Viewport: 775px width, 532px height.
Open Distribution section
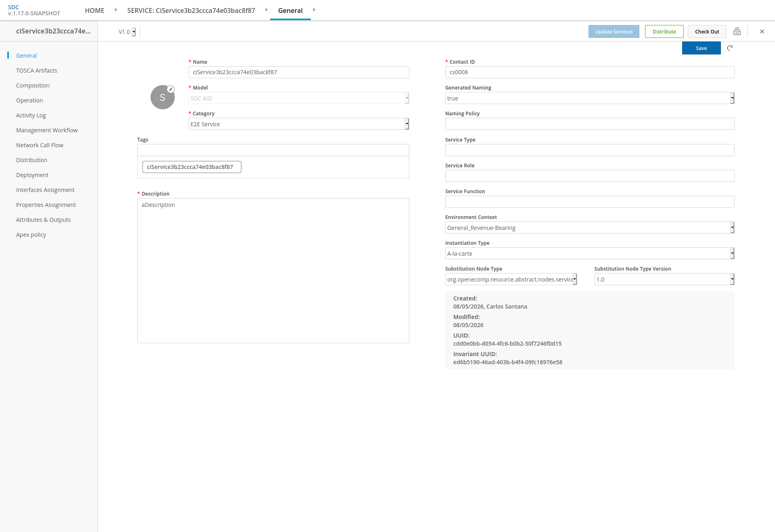click(x=31, y=160)
